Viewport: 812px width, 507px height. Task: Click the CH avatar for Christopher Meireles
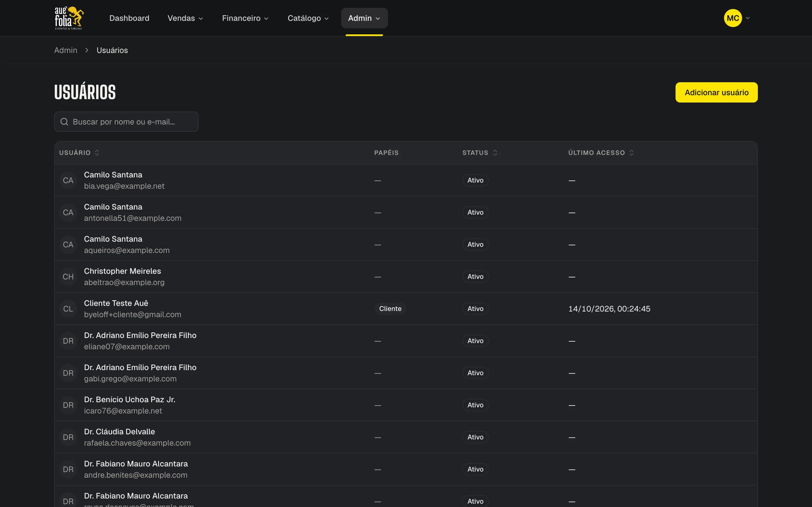pos(68,277)
